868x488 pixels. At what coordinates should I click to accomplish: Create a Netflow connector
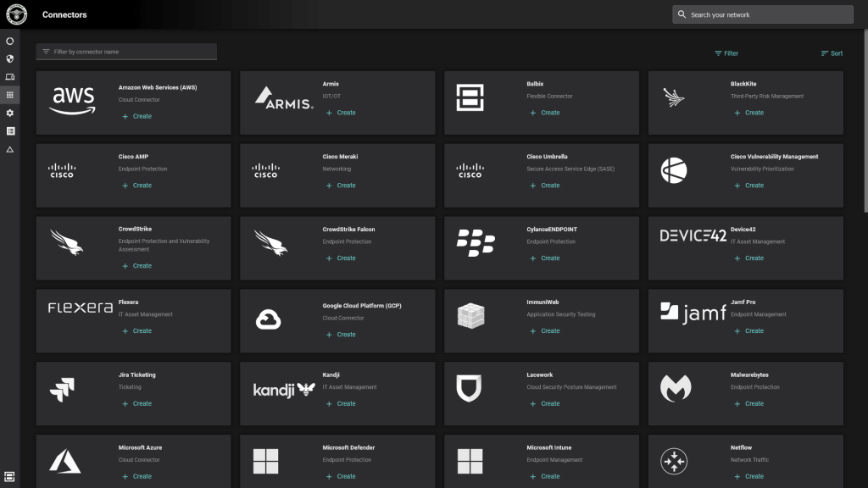748,476
